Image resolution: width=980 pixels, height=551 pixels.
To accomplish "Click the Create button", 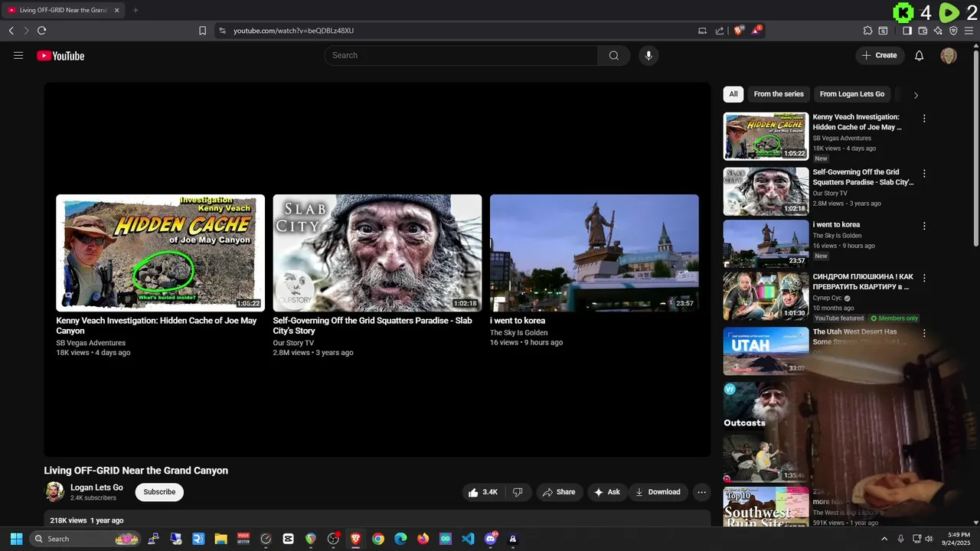I will click(x=880, y=55).
